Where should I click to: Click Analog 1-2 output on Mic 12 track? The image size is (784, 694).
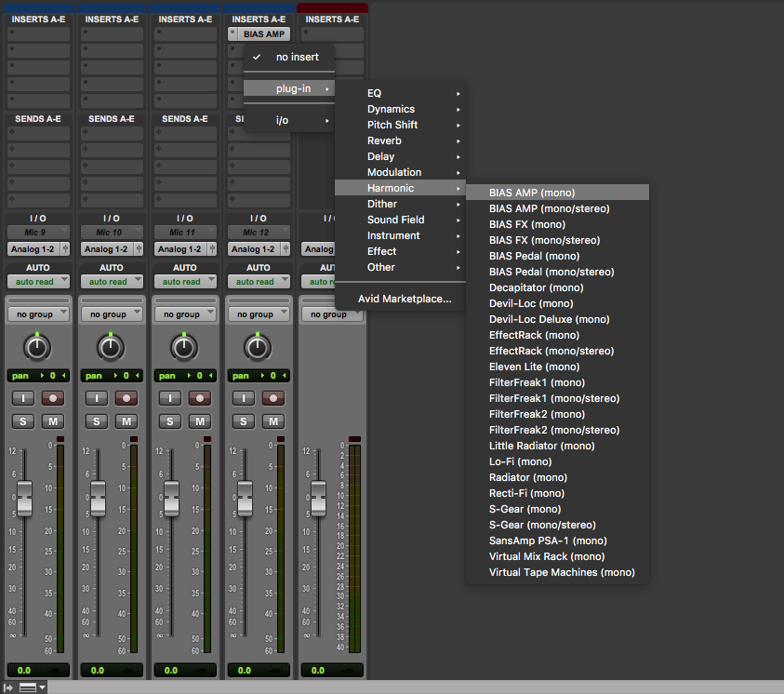[x=254, y=249]
